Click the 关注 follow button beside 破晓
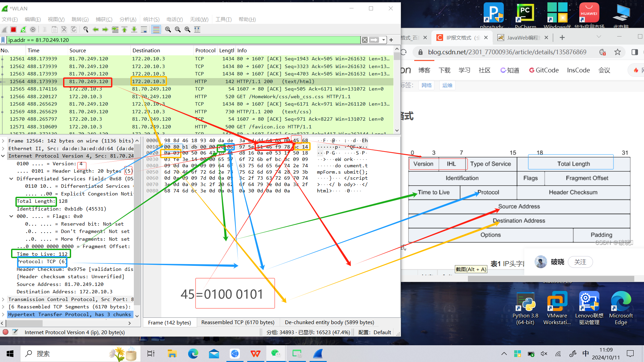 click(580, 262)
